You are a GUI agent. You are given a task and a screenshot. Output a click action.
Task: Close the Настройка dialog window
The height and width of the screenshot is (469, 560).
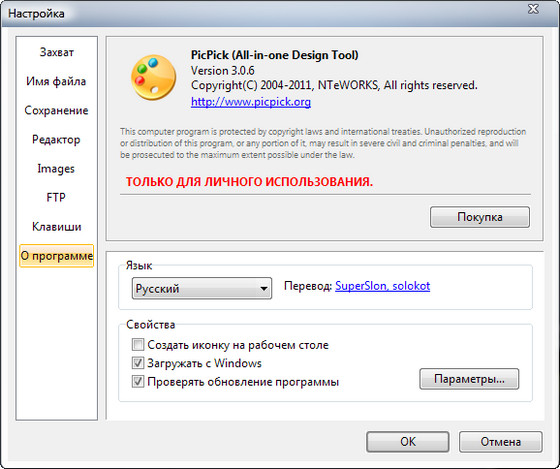pos(533,9)
